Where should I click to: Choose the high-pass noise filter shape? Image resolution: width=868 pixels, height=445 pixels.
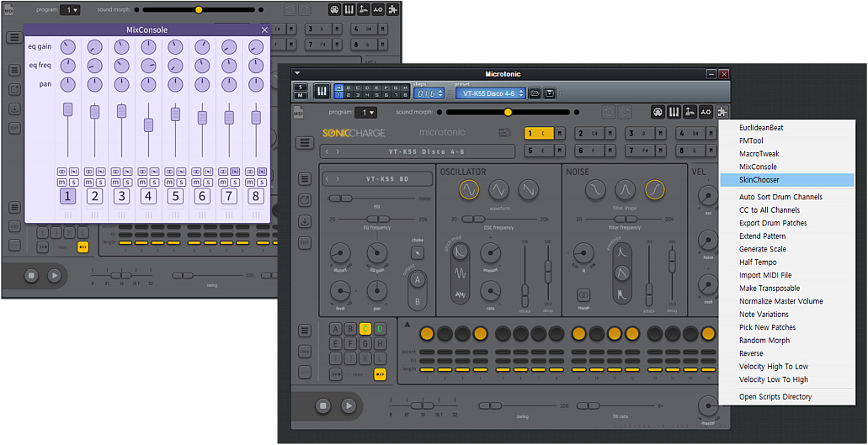655,190
